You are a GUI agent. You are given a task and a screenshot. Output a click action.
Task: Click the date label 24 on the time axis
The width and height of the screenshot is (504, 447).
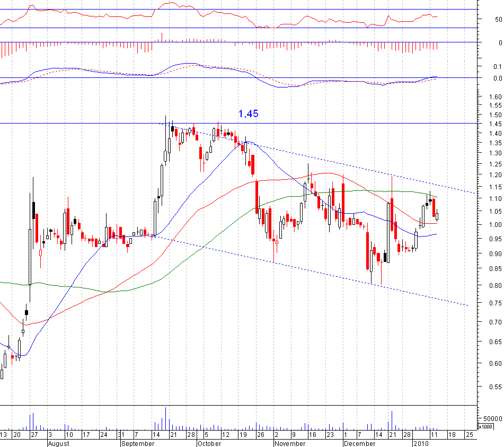(103, 435)
